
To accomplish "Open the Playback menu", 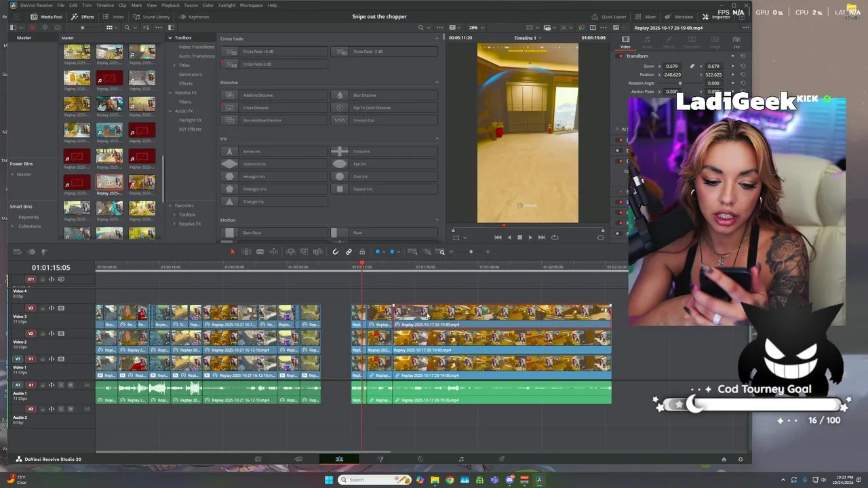I will point(170,5).
